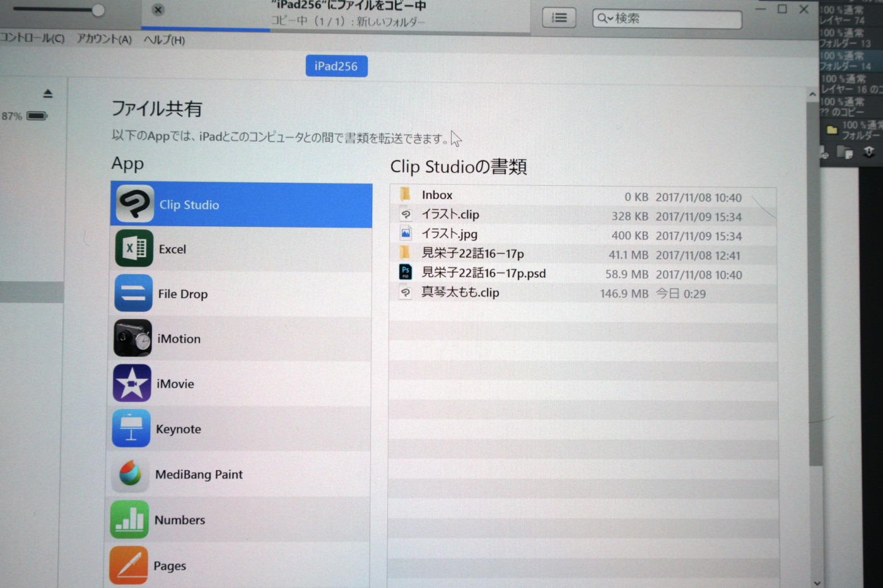Viewport: 883px width, 588px height.
Task: Open iMotion in the app list
Action: tap(132, 338)
